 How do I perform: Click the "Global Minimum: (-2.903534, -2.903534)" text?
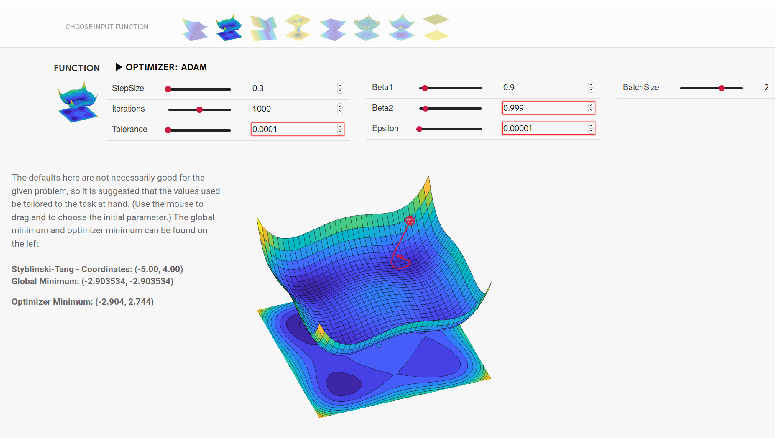92,281
